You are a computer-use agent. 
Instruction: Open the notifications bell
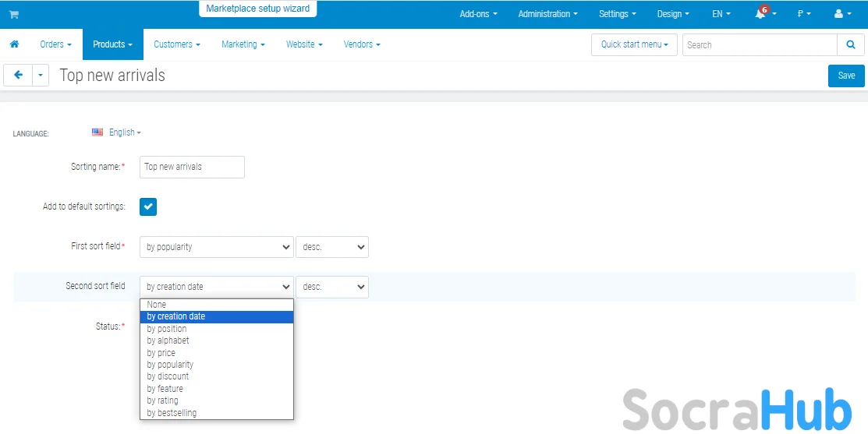click(x=760, y=14)
